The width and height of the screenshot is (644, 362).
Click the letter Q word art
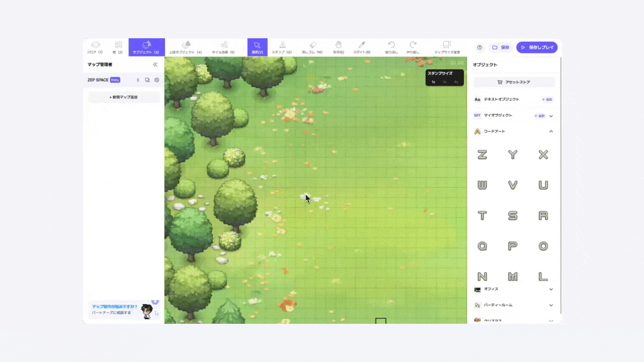(x=482, y=246)
